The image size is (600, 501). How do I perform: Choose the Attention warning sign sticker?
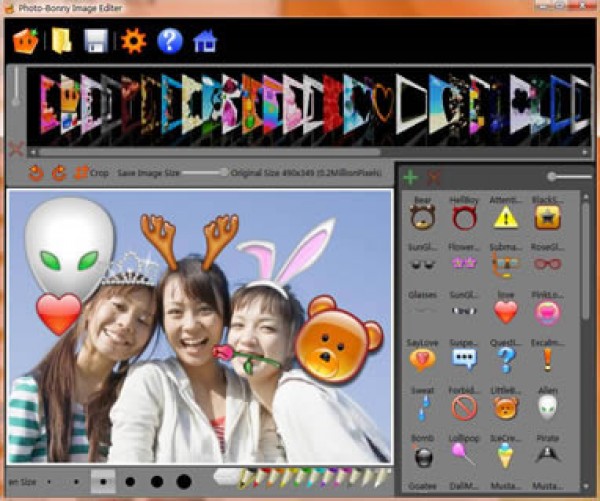(506, 217)
